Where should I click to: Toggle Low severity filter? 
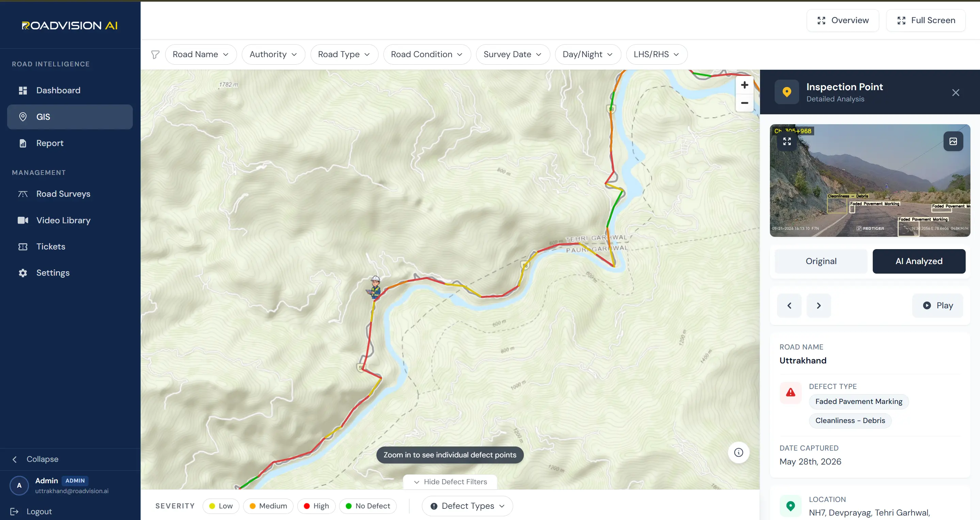tap(221, 506)
